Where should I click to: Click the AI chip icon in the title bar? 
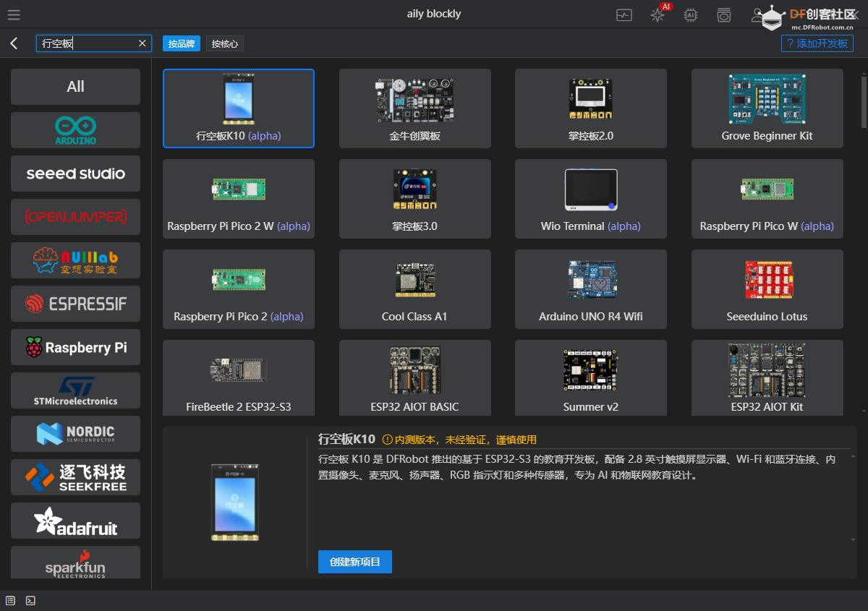691,14
